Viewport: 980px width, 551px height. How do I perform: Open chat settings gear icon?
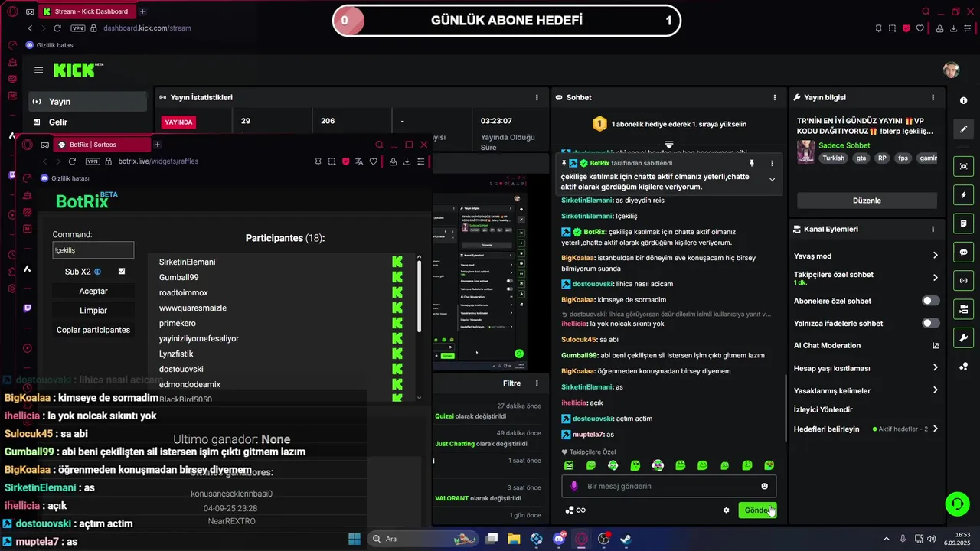[x=726, y=510]
